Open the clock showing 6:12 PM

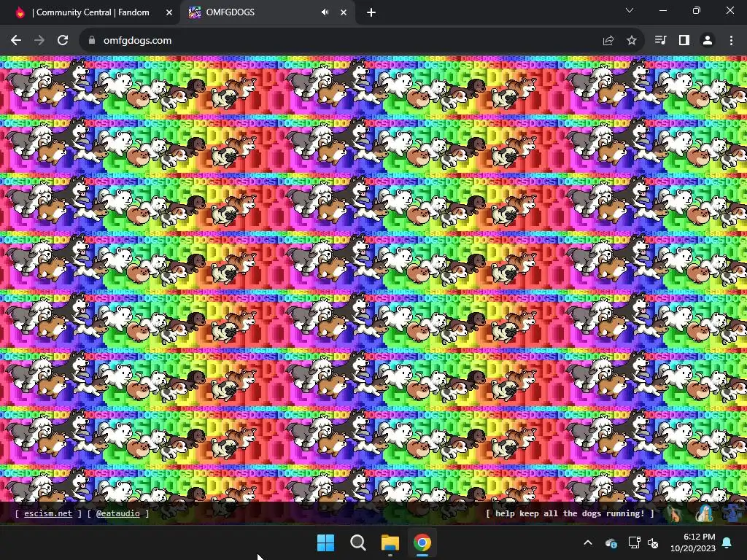(693, 542)
